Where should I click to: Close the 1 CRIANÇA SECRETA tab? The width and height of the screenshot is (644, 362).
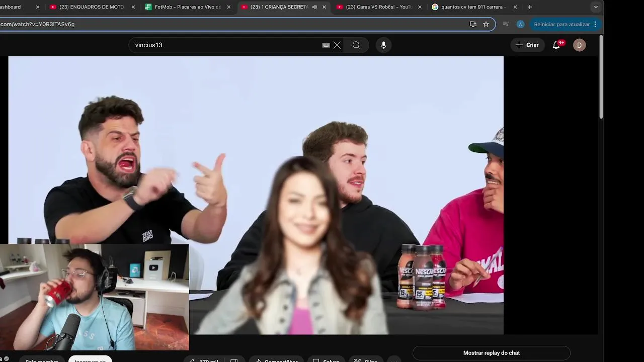[x=324, y=7]
